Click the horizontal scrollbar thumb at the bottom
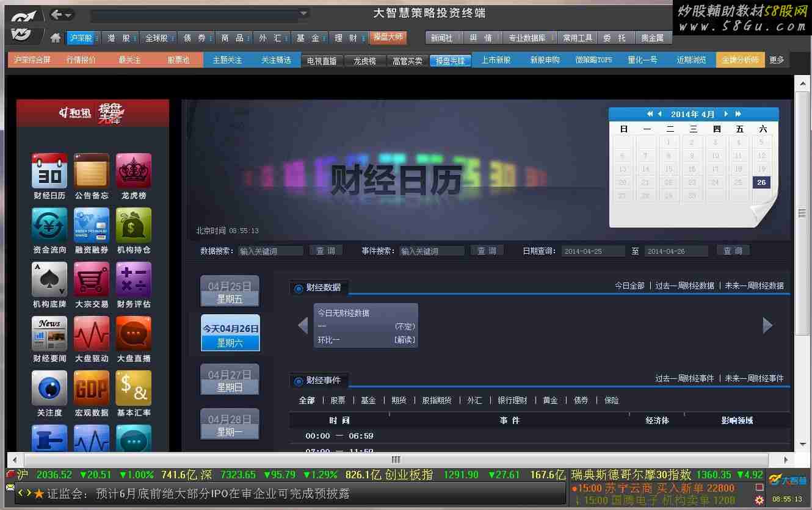This screenshot has width=812, height=510. (396, 459)
